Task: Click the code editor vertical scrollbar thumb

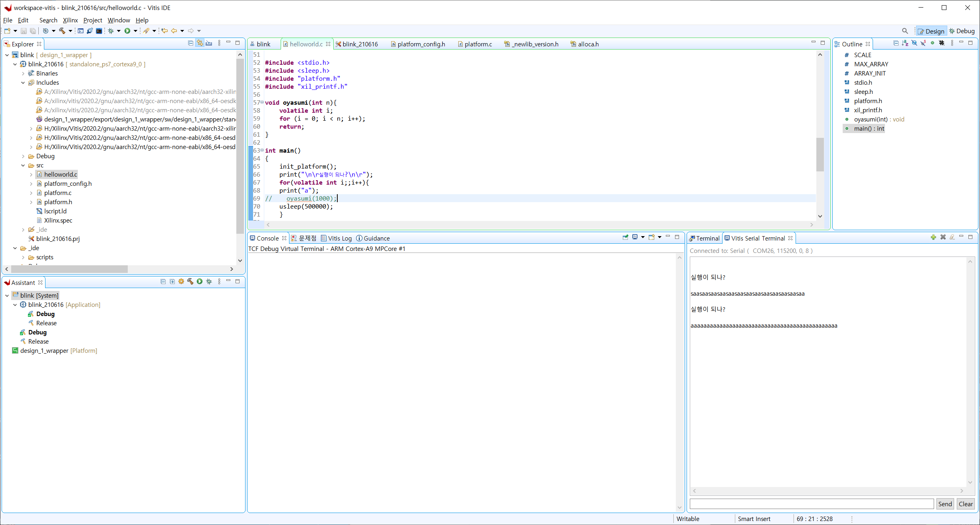Action: 820,154
